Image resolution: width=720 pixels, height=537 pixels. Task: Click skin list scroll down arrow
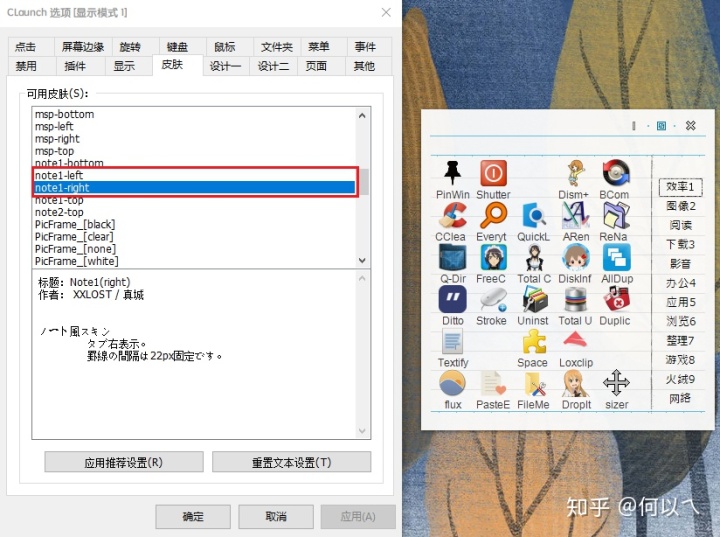[362, 260]
